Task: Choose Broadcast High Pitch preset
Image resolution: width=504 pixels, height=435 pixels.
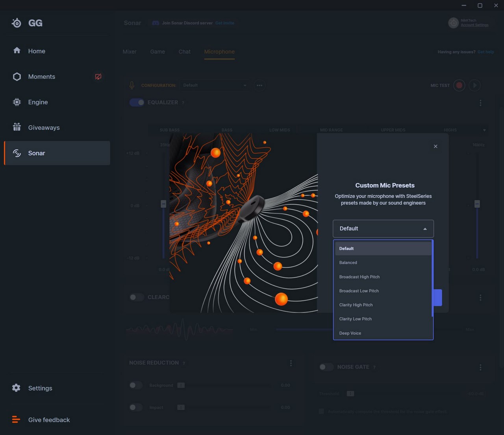Action: (x=383, y=277)
